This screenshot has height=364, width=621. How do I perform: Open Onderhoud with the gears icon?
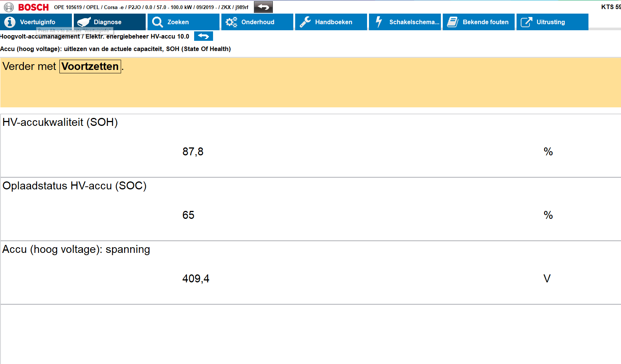coord(231,22)
